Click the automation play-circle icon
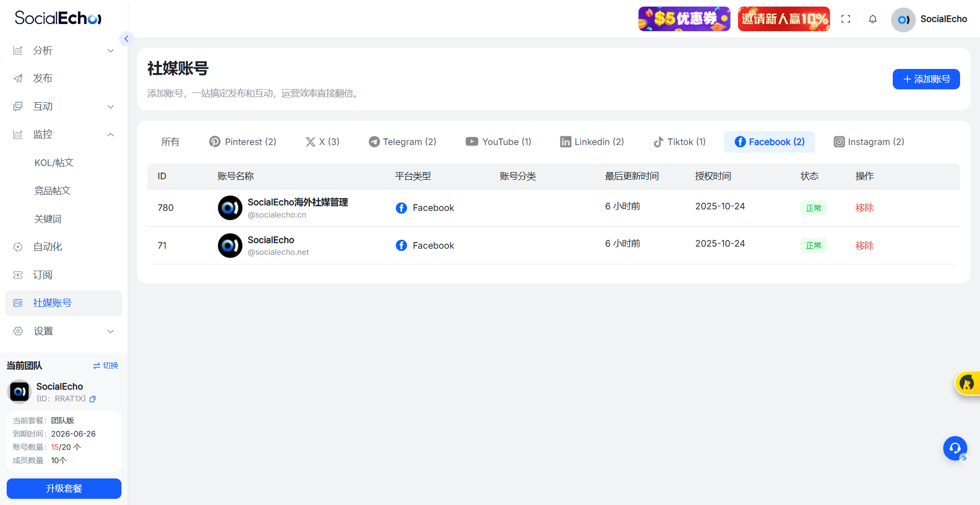 coord(18,247)
